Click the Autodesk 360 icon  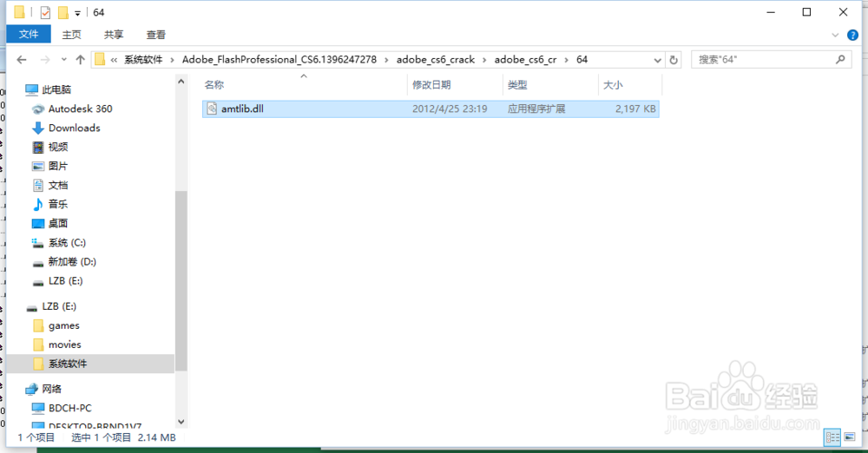[37, 109]
